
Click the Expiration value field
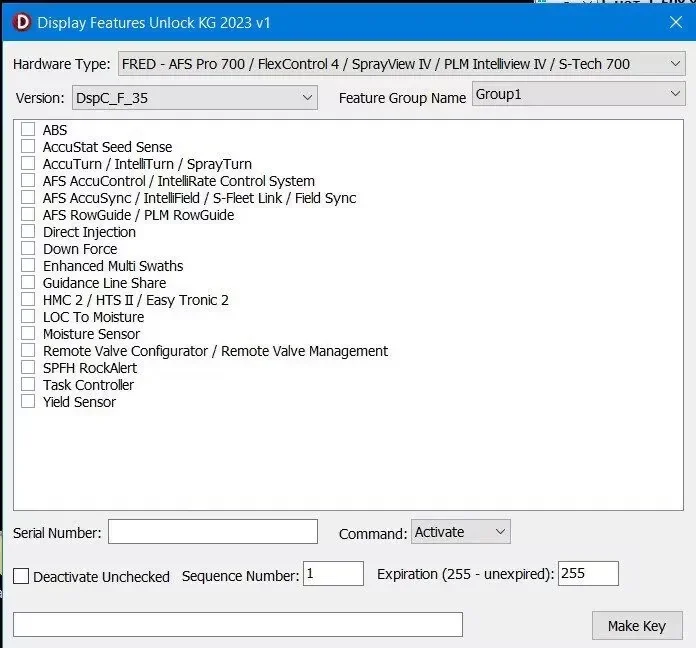click(588, 573)
